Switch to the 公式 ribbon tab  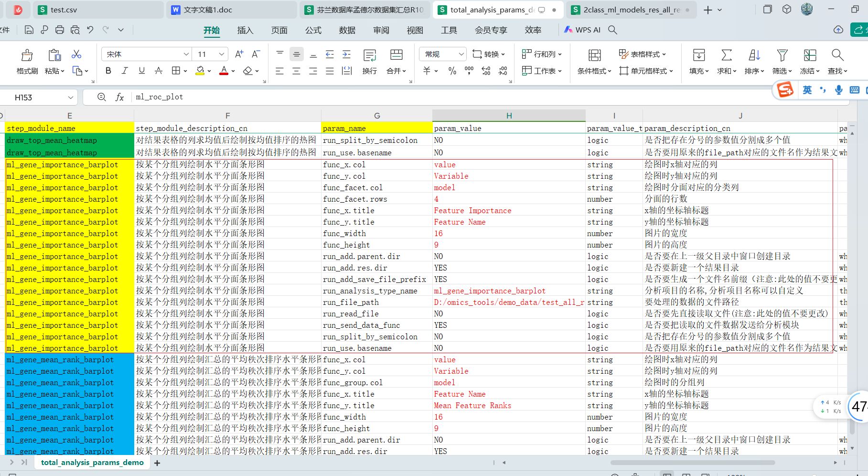coord(313,30)
